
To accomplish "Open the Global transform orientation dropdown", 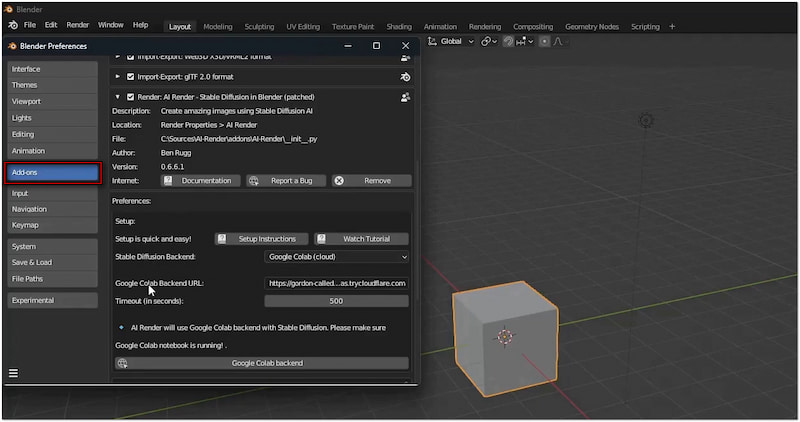I will coord(451,41).
